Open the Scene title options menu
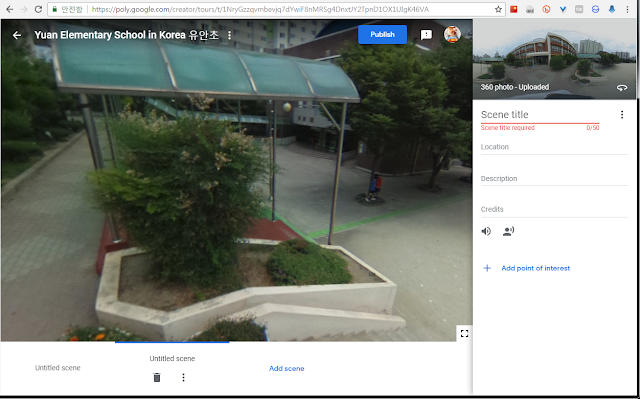The image size is (640, 399). pos(622,115)
